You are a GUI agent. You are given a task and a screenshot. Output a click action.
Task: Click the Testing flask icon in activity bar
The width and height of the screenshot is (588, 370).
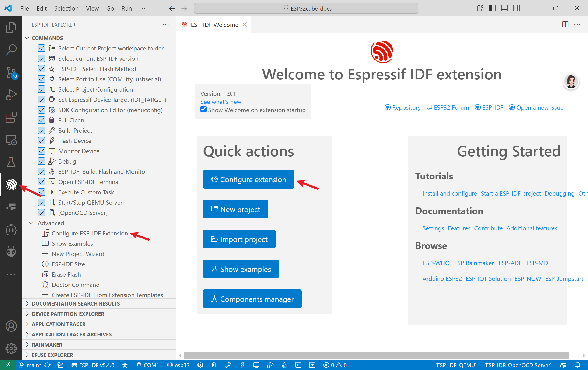click(11, 162)
